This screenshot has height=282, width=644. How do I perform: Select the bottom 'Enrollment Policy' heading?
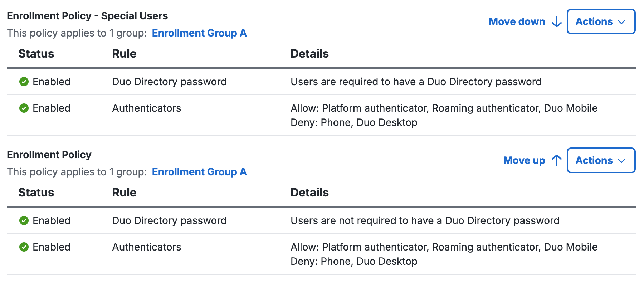click(49, 155)
